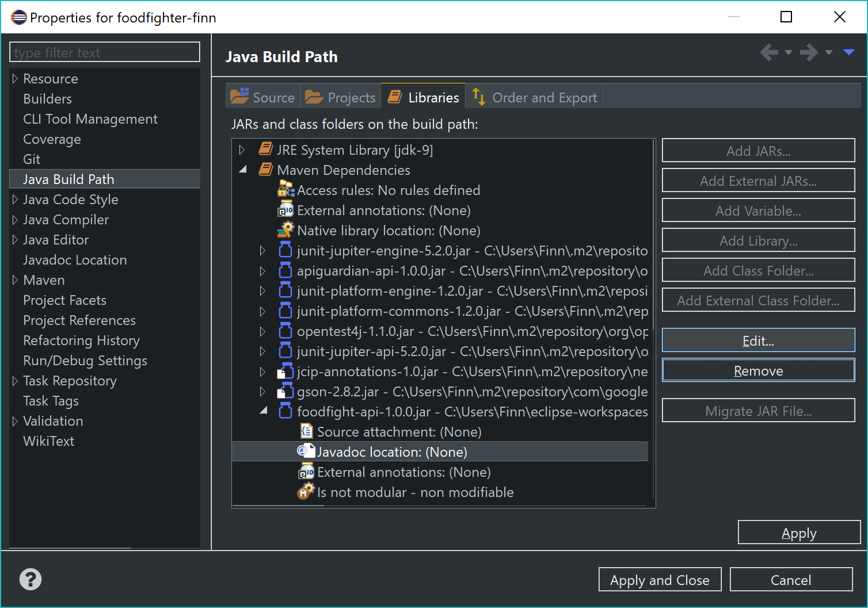The width and height of the screenshot is (868, 608).
Task: Click the gson-2.8.2 jar icon
Action: [285, 391]
